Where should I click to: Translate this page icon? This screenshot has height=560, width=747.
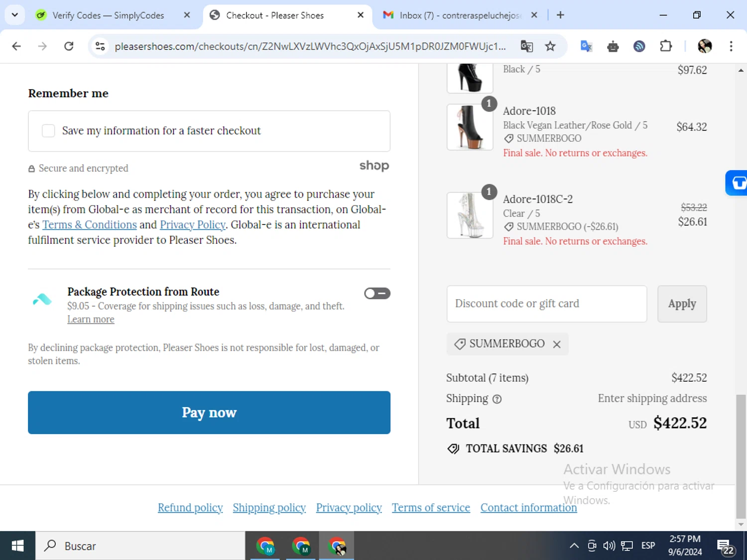point(526,46)
